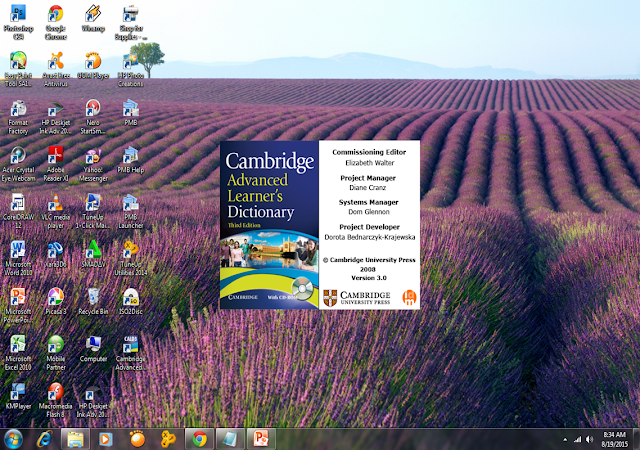Open the PMB desktop shortcut

click(131, 113)
